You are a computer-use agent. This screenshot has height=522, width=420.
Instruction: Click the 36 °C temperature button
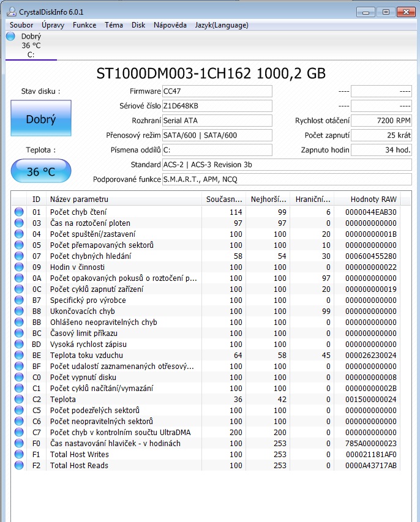[x=41, y=171]
